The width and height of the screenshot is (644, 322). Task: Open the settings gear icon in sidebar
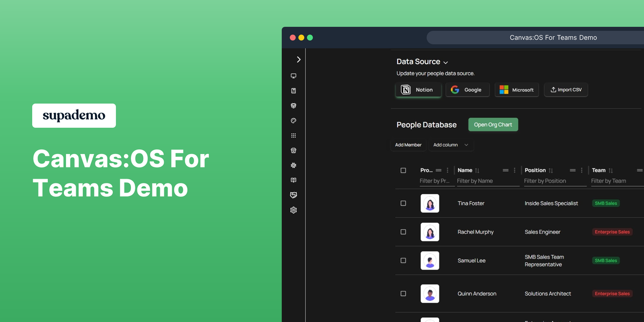click(294, 210)
